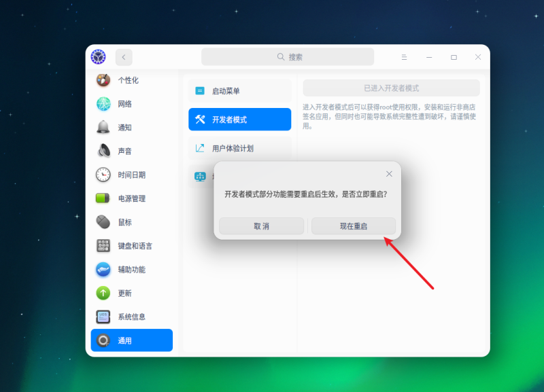Click the 开发者模式 hammer-wrench icon

click(x=200, y=120)
